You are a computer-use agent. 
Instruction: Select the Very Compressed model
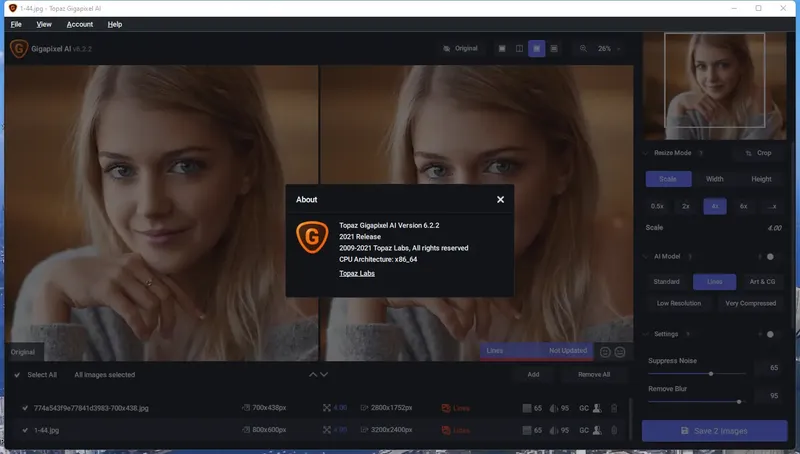tap(751, 303)
